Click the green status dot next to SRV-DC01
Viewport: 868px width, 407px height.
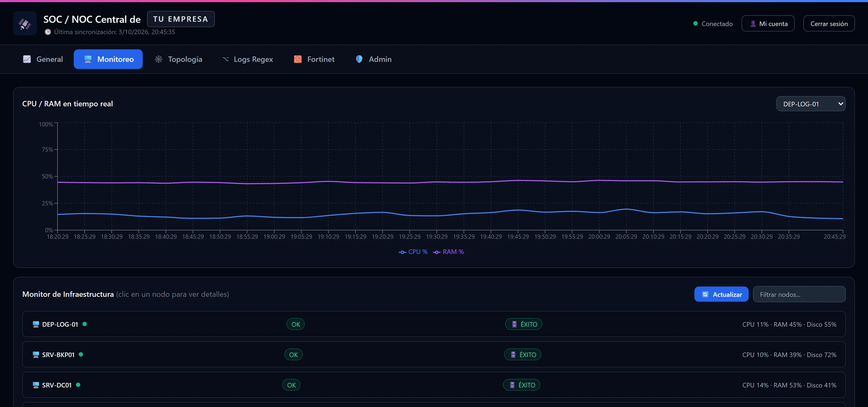[78, 385]
